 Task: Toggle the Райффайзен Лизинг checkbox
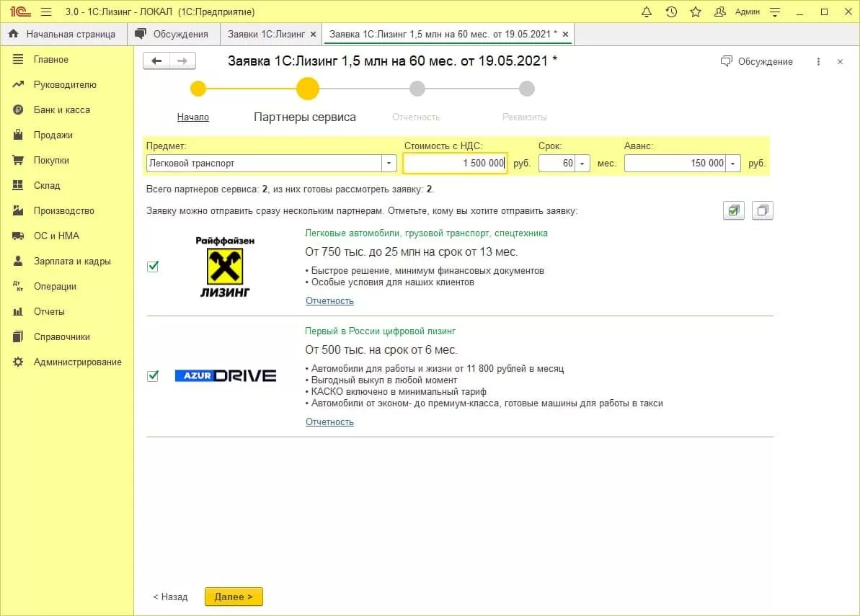pyautogui.click(x=153, y=267)
